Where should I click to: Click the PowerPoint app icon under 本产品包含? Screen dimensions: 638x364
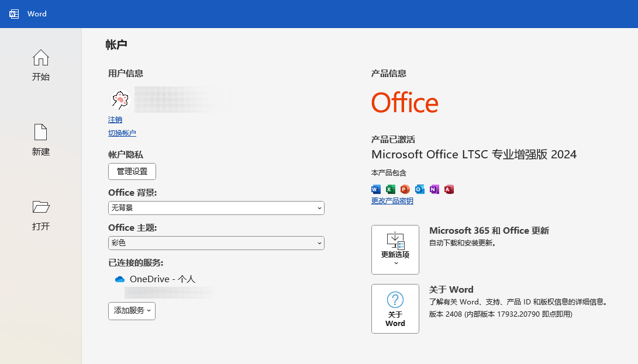coord(405,189)
